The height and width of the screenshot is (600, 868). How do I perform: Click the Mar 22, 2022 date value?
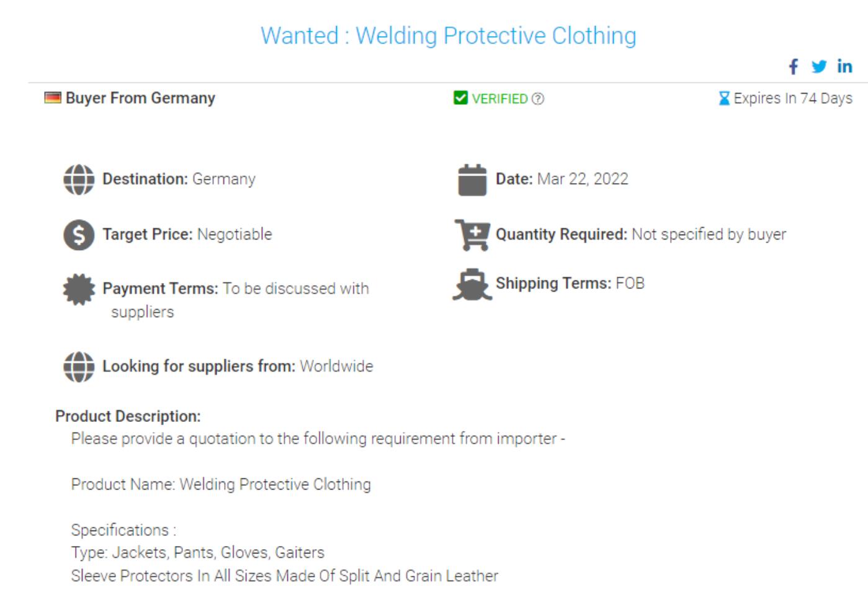[x=583, y=179]
